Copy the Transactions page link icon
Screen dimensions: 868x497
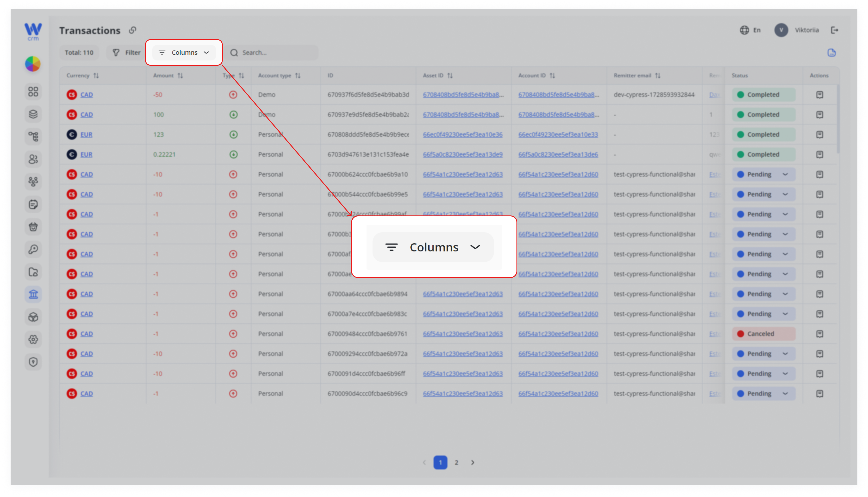(133, 30)
